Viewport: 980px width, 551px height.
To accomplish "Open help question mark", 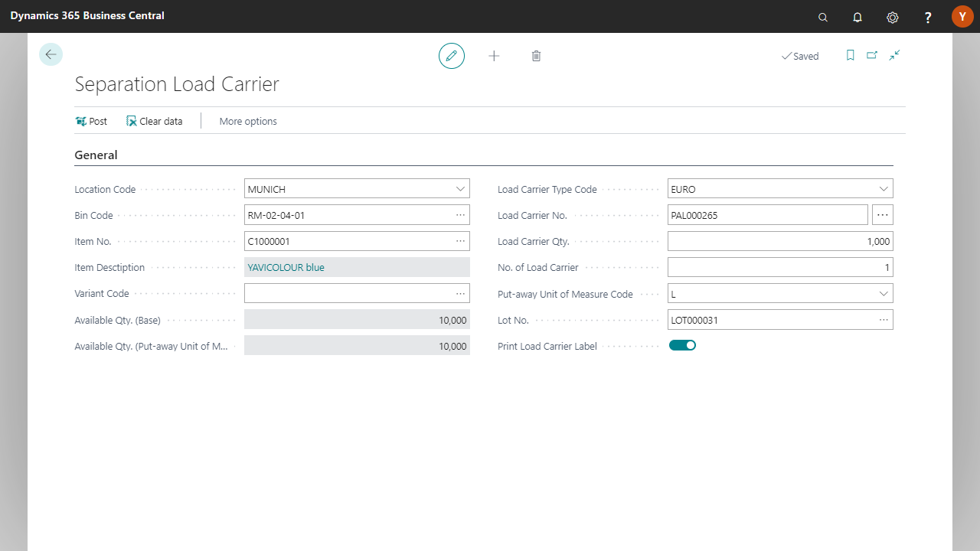I will click(x=928, y=17).
